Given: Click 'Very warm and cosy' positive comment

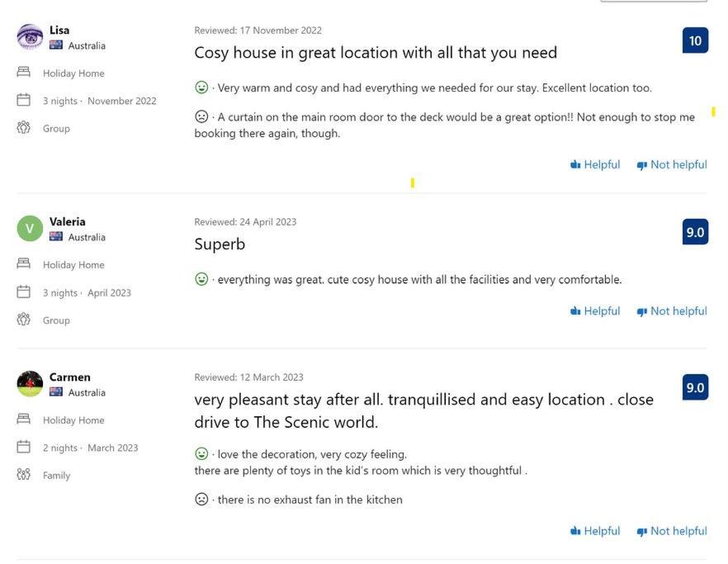Looking at the screenshot, I should click(x=434, y=88).
